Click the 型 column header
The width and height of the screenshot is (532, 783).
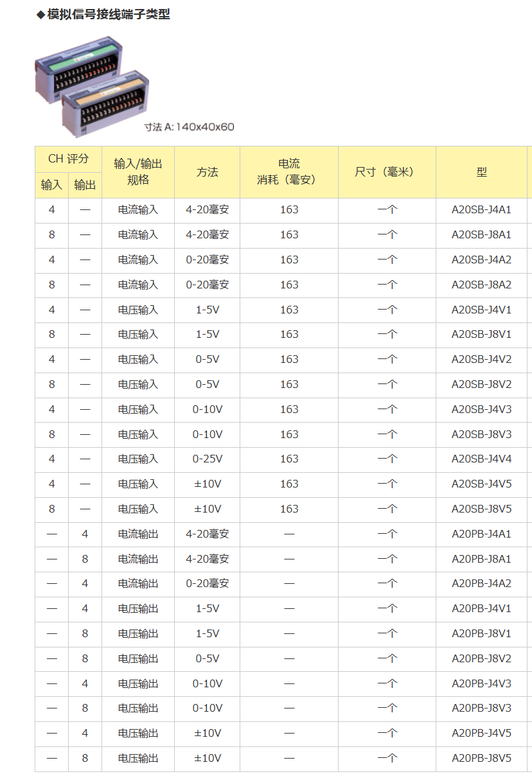click(481, 172)
